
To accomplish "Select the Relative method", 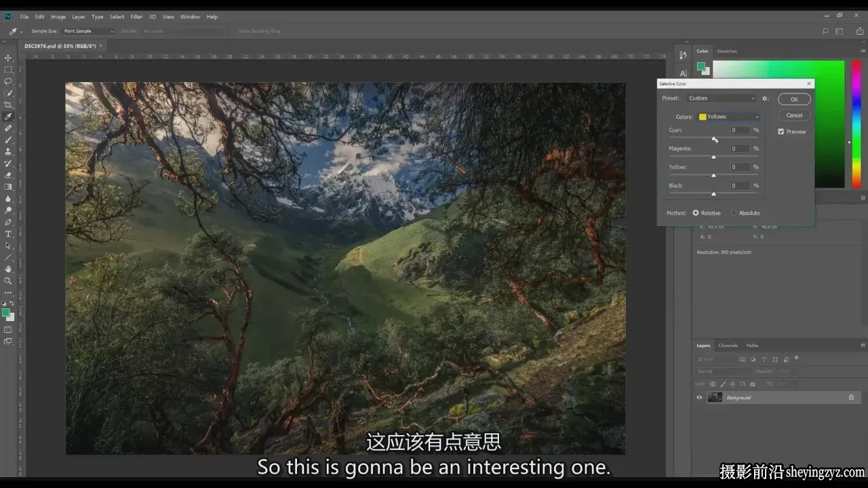I will (x=696, y=213).
